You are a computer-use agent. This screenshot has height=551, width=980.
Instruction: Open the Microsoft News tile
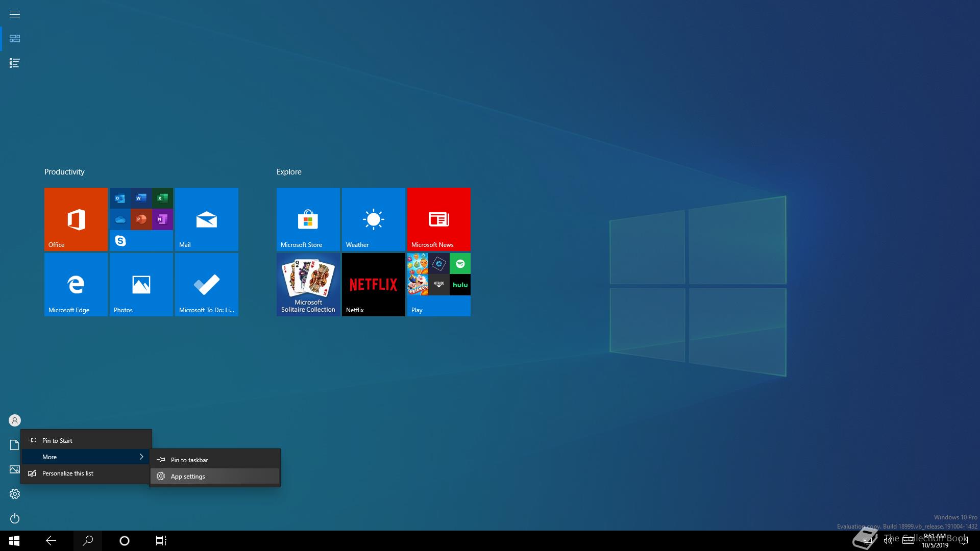coord(439,219)
